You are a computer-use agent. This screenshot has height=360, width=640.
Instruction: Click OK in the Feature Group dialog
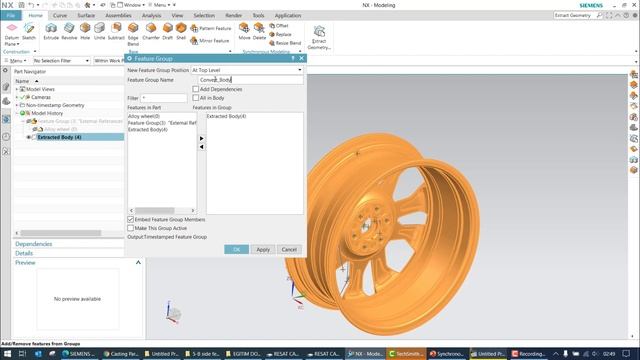coord(236,249)
